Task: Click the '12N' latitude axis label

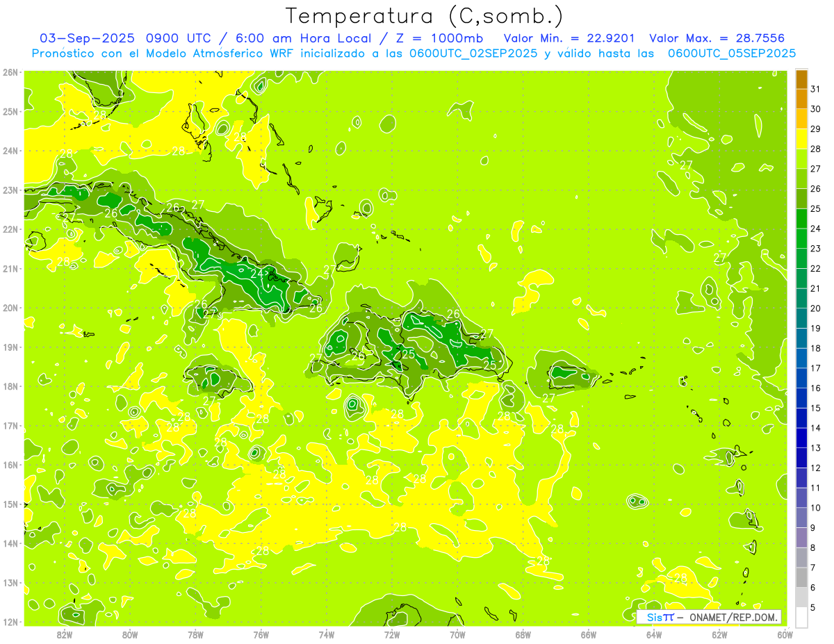Action: click(x=10, y=622)
